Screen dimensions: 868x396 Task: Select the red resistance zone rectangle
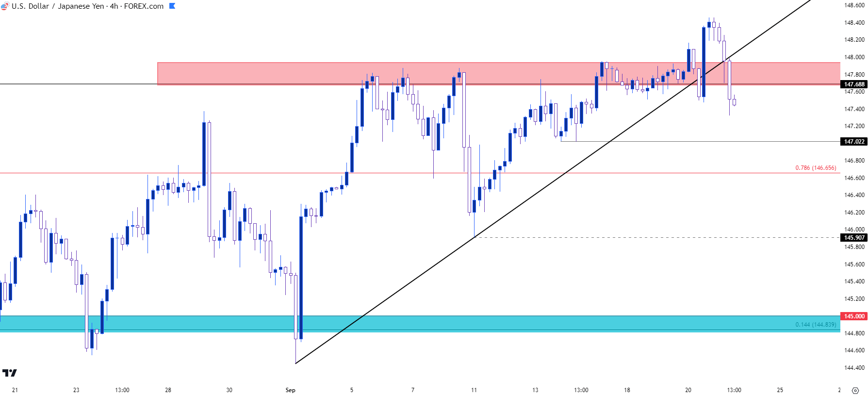coord(499,73)
